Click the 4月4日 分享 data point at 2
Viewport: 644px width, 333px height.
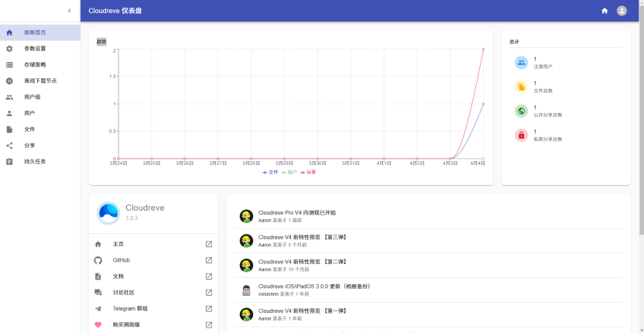(x=484, y=50)
